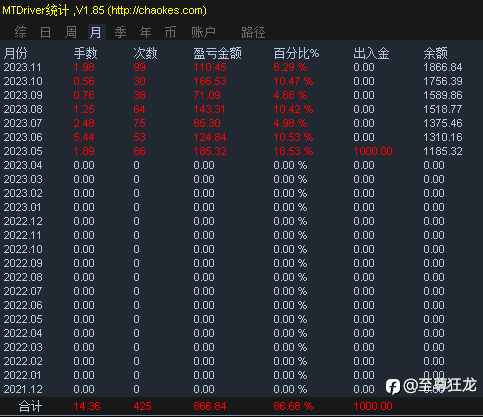Click lots value 2.48 for 2023.07

coord(84,123)
